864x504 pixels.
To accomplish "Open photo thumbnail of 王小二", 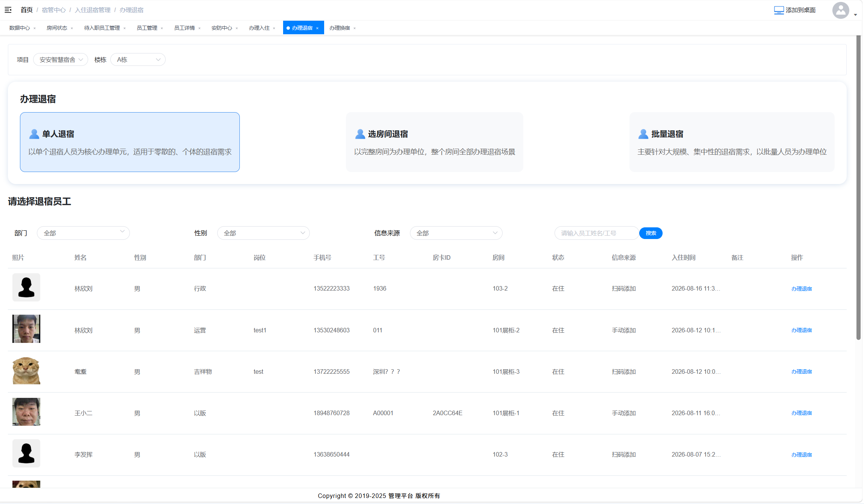I will (x=26, y=412).
